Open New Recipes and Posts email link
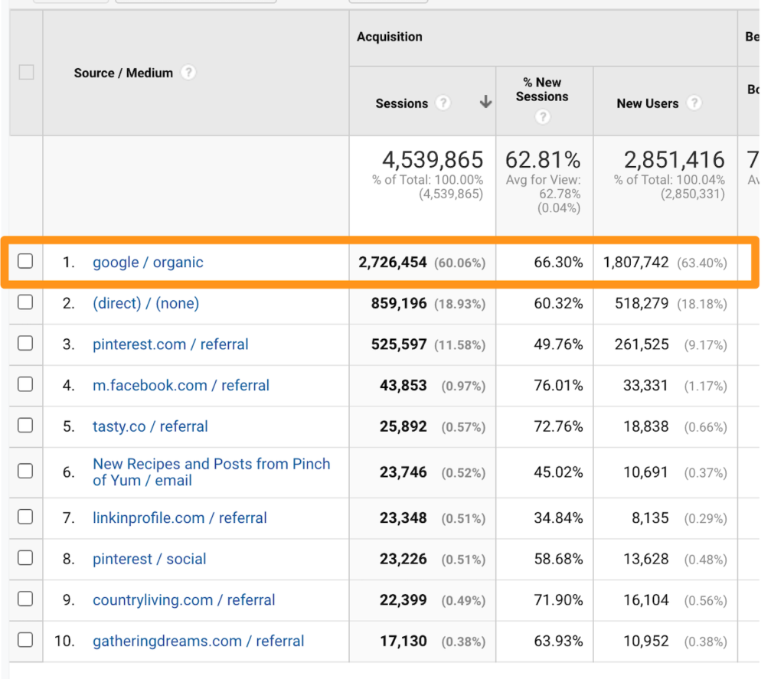 tap(211, 472)
